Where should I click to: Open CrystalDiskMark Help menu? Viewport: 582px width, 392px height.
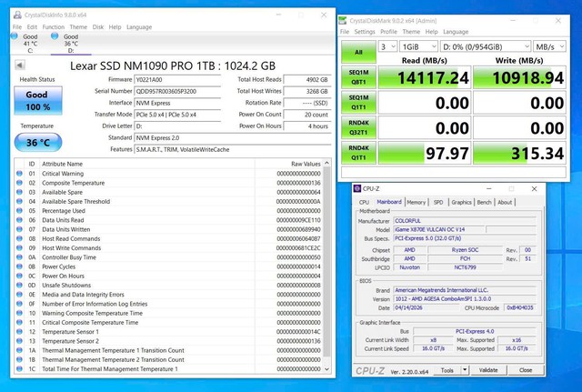pyautogui.click(x=431, y=32)
